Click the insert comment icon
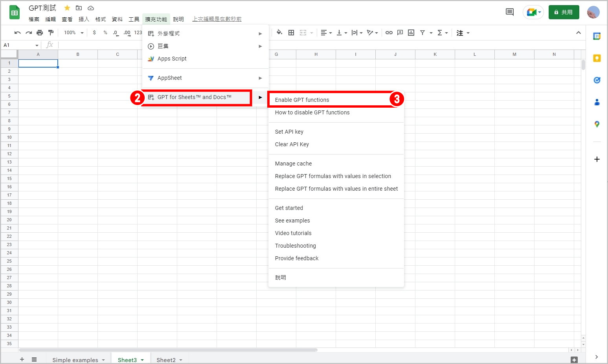This screenshot has height=364, width=608. tap(400, 33)
